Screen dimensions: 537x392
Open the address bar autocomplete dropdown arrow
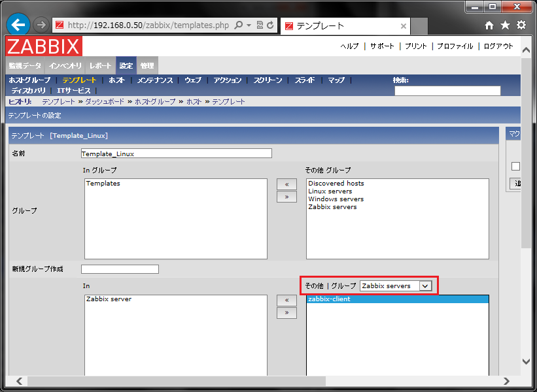[249, 25]
